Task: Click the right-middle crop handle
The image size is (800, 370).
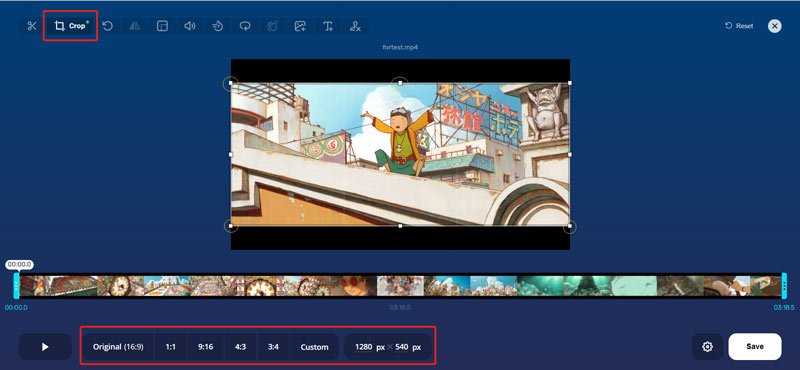Action: point(569,154)
